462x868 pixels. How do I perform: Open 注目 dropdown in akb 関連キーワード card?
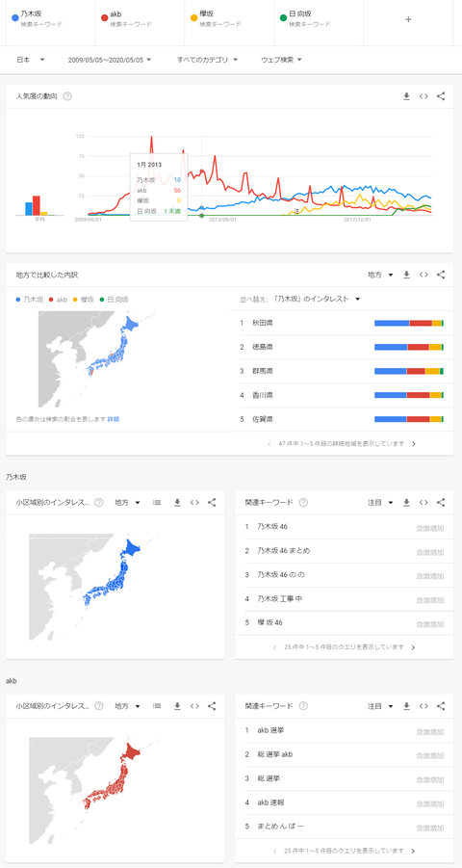tap(380, 706)
